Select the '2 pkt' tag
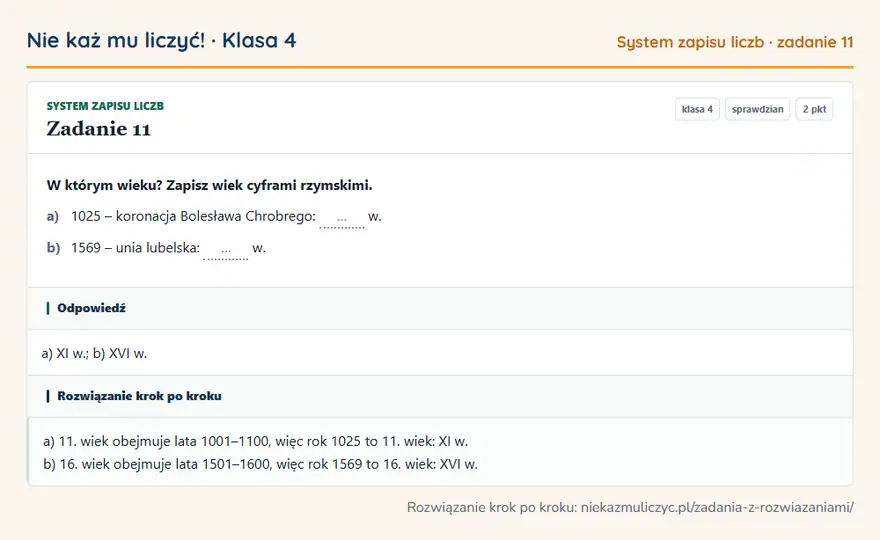This screenshot has width=880, height=540. point(814,109)
